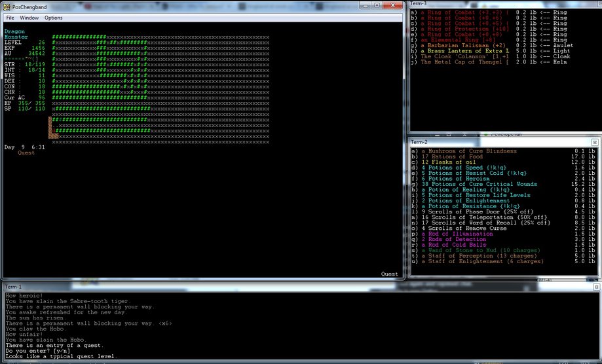Close the Term-2 inventory window
This screenshot has height=364, width=602.
[x=595, y=142]
